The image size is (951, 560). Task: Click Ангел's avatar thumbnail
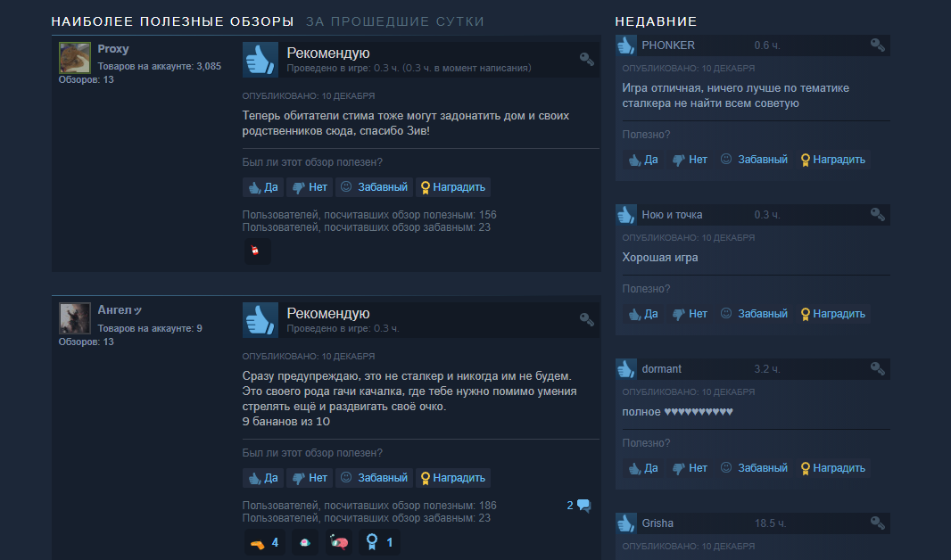[75, 318]
